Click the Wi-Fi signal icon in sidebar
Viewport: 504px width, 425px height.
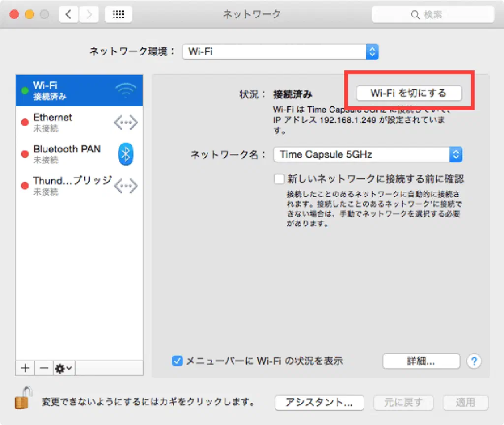pos(126,91)
